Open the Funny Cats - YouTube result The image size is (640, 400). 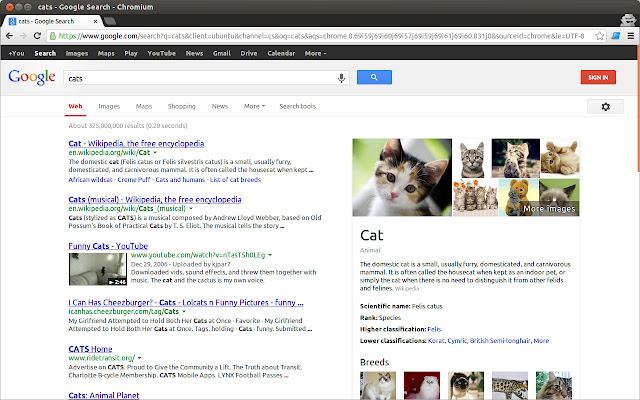(108, 246)
